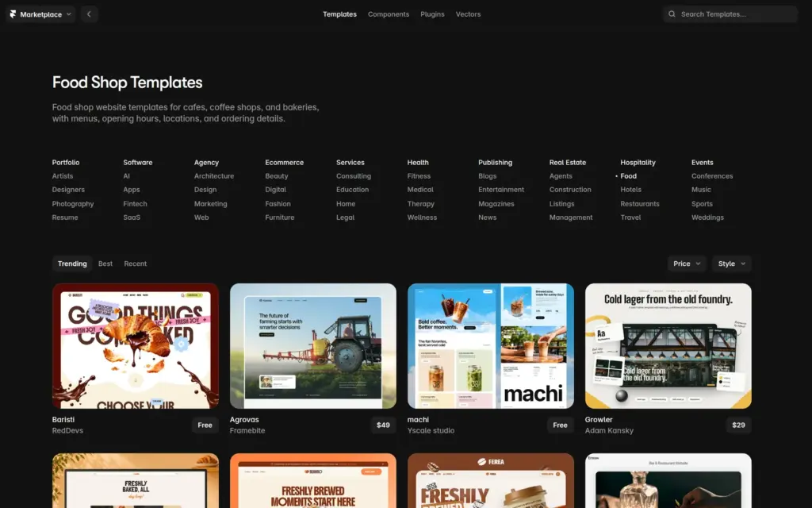Open the Adam Kansky creator link
This screenshot has width=812, height=508.
(x=609, y=430)
